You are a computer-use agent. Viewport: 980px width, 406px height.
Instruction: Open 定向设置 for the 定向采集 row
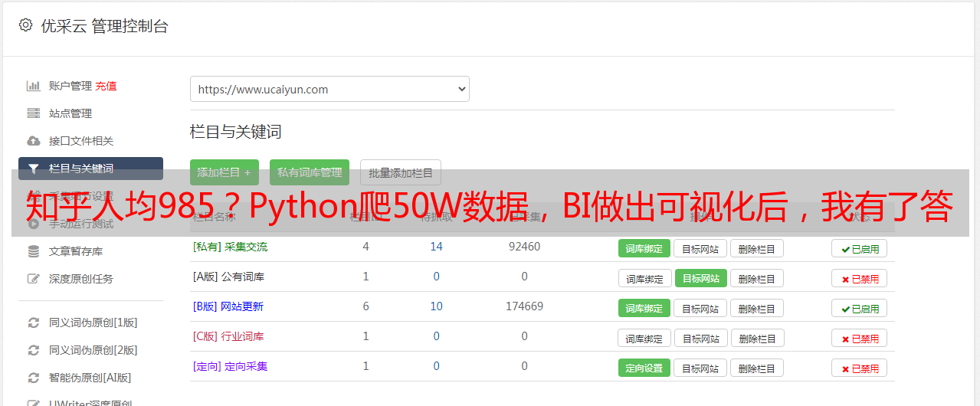644,368
